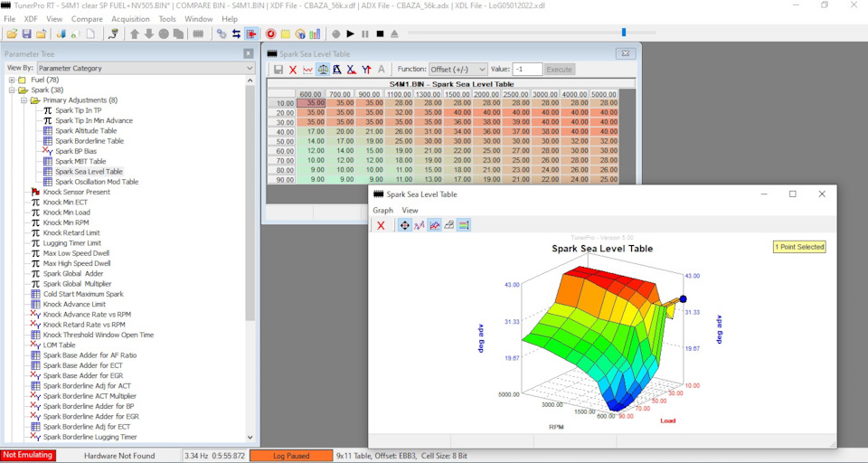The width and height of the screenshot is (868, 463).
Task: Click the black chip icon in graph window title
Action: pyautogui.click(x=379, y=194)
